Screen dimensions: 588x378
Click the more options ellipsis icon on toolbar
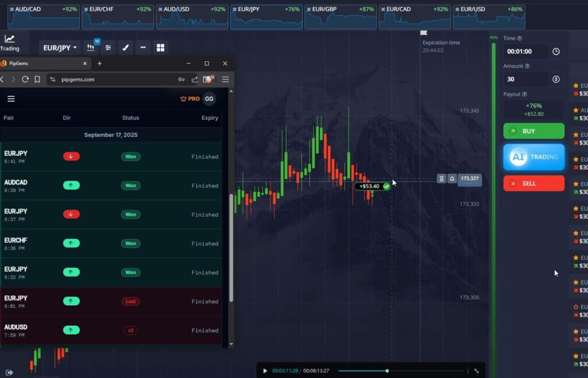144,48
